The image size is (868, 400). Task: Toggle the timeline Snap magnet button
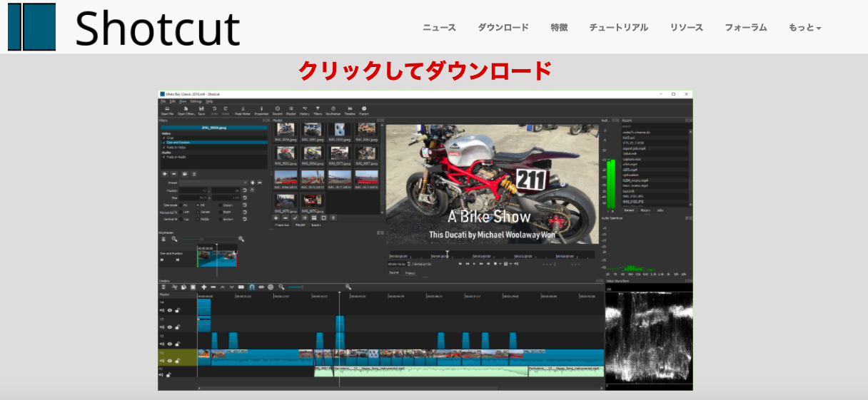(251, 287)
